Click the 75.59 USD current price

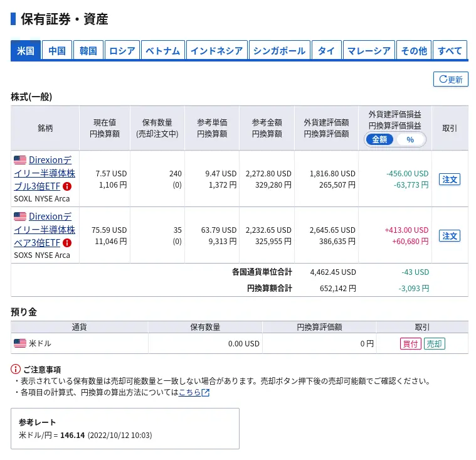pyautogui.click(x=109, y=230)
